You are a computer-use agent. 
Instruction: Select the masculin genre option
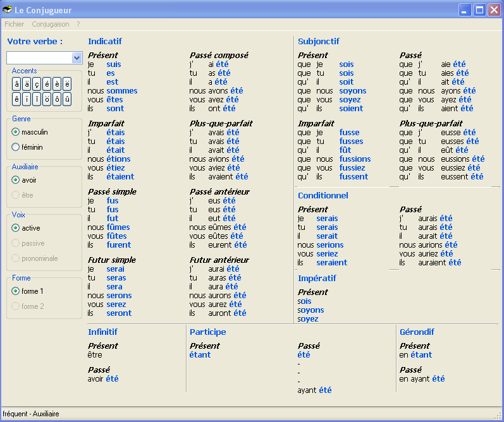[16, 132]
